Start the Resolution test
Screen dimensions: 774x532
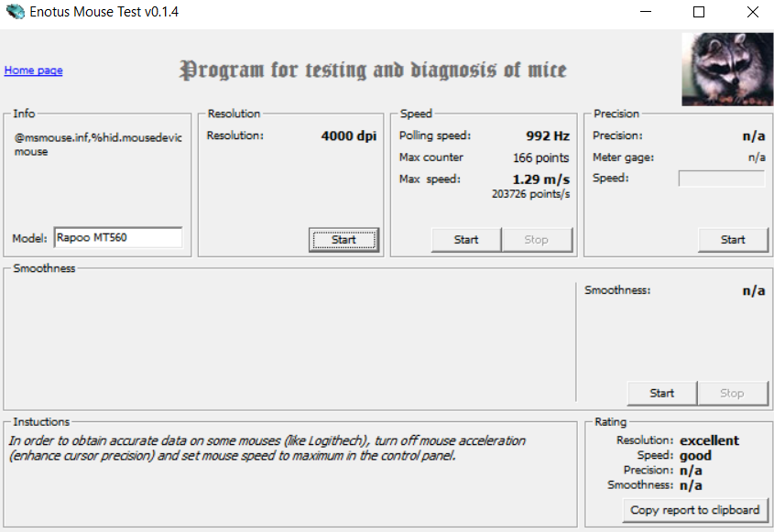(344, 240)
